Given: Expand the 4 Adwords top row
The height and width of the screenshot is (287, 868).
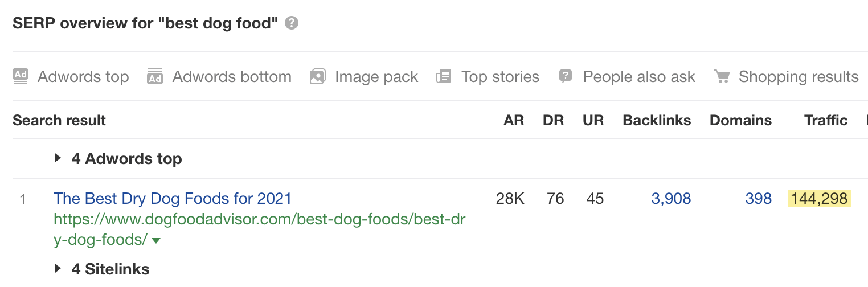Looking at the screenshot, I should [x=58, y=158].
